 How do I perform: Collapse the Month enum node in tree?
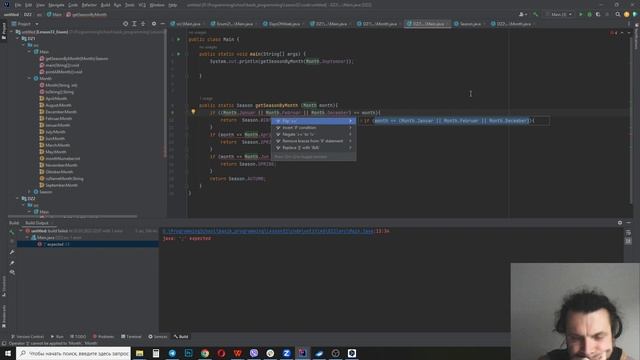coord(29,78)
